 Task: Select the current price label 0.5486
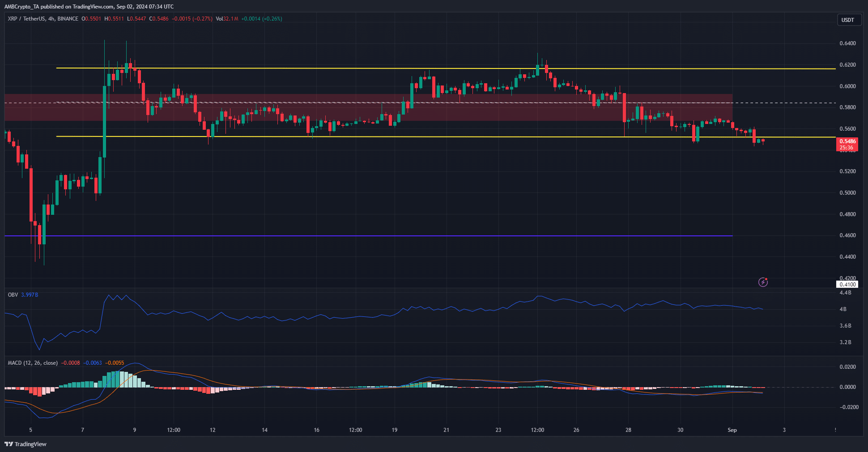pos(847,141)
